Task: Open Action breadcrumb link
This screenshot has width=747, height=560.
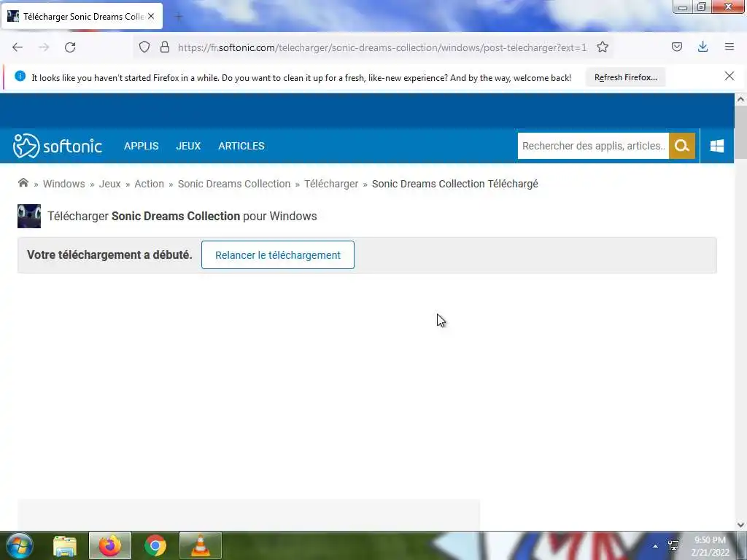Action: coord(149,184)
